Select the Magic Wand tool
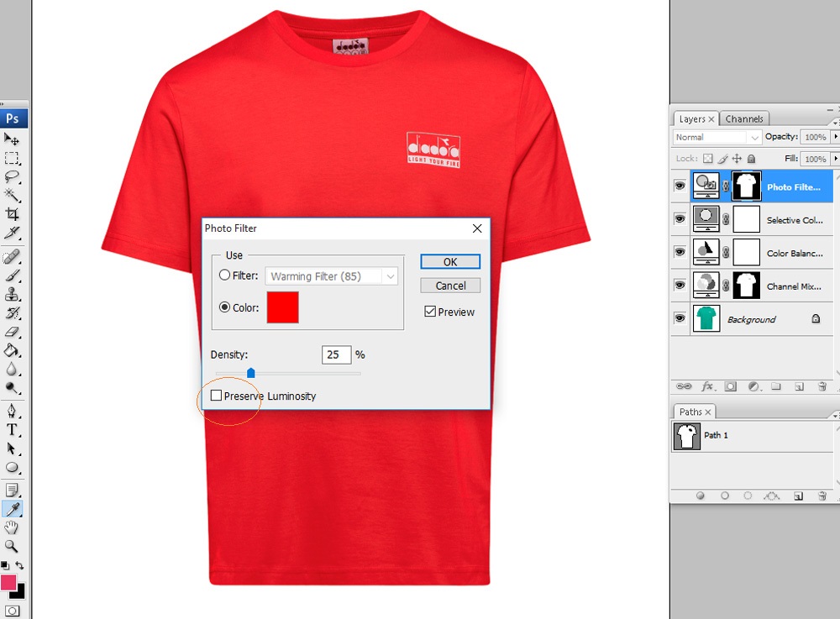 coord(11,195)
